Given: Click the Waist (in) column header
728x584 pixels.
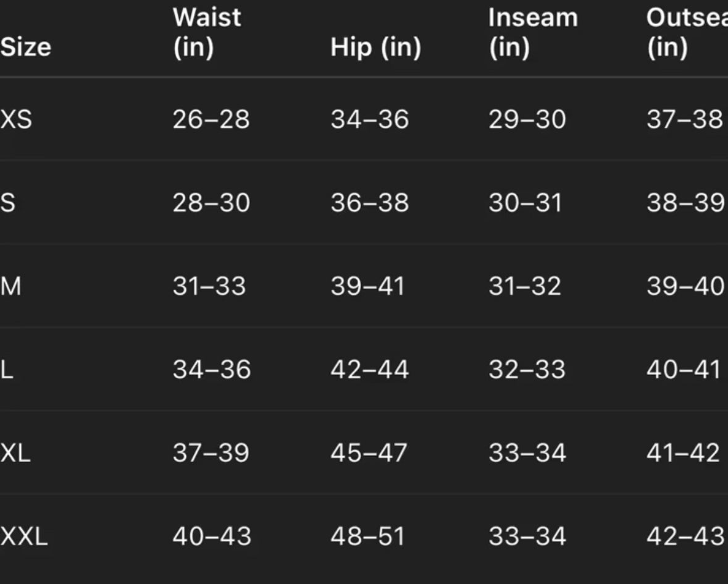Looking at the screenshot, I should (x=206, y=33).
